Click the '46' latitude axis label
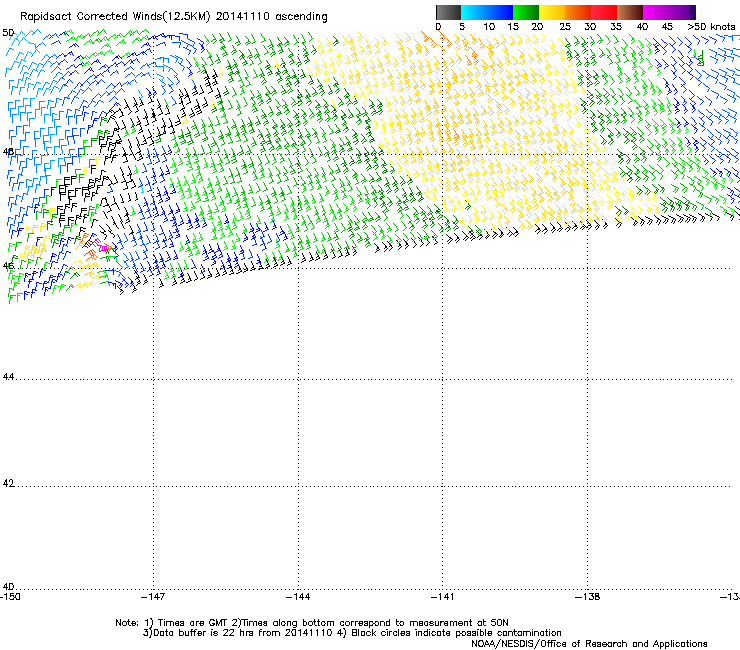This screenshot has height=650, width=740. [8, 266]
